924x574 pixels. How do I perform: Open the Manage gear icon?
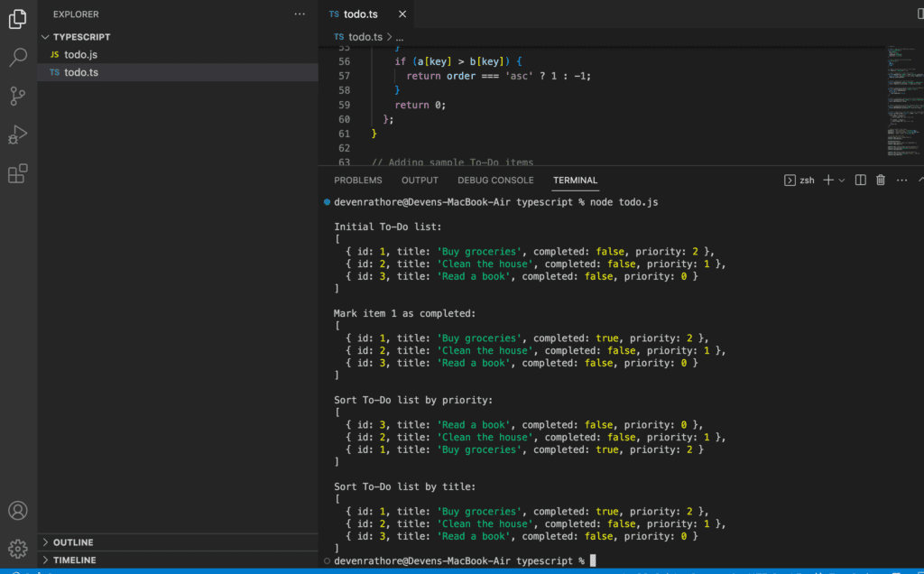[18, 549]
